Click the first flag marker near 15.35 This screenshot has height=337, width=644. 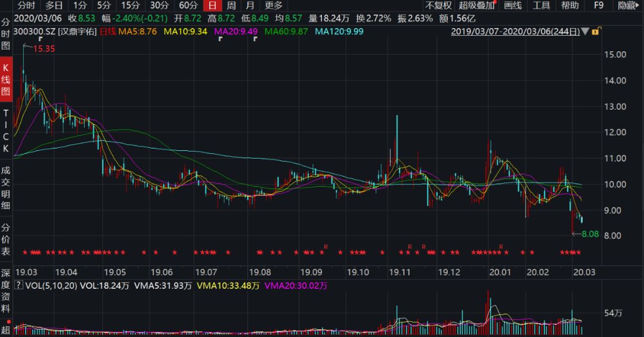point(40,39)
